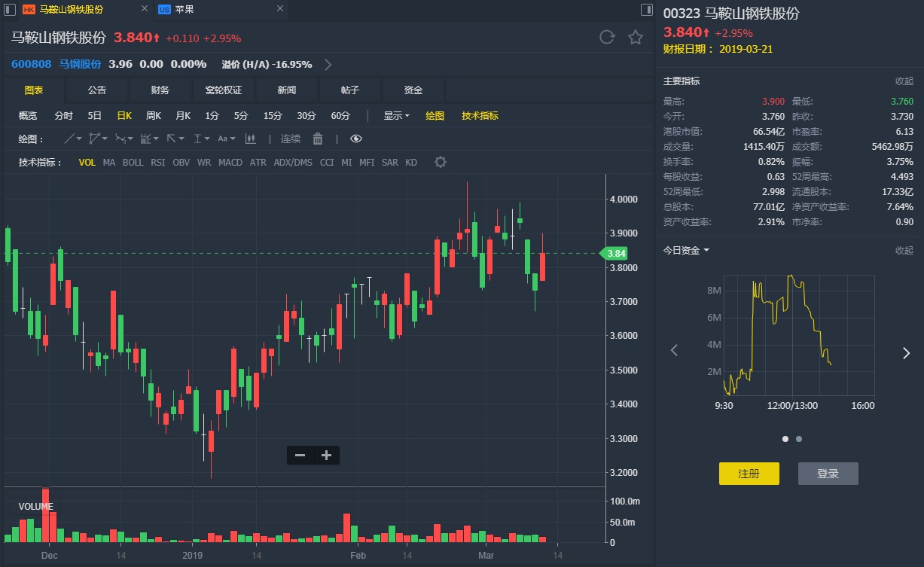924x567 pixels.
Task: Select the wave pattern drawing tool
Action: (x=120, y=139)
